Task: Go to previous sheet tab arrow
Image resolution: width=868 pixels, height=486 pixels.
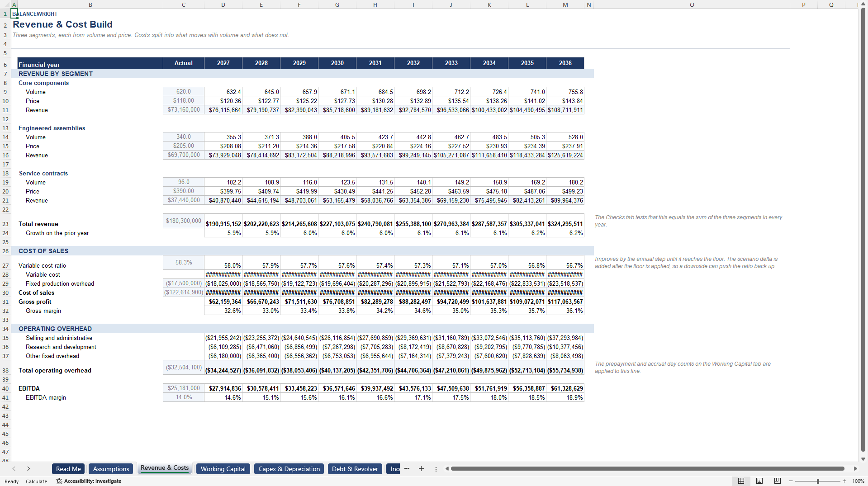Action: point(14,469)
